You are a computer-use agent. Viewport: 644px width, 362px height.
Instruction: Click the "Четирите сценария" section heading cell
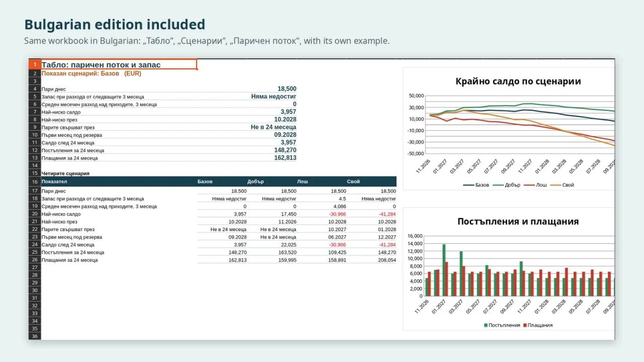click(65, 173)
